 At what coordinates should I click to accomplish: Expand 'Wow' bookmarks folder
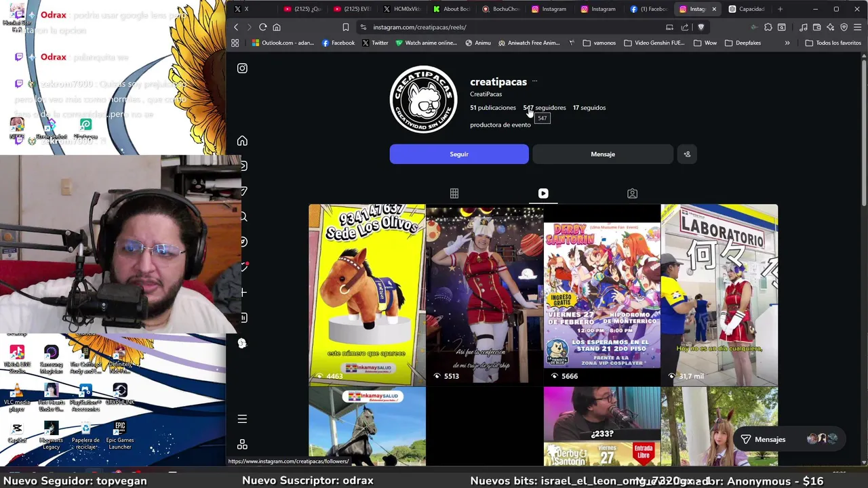[x=705, y=43]
